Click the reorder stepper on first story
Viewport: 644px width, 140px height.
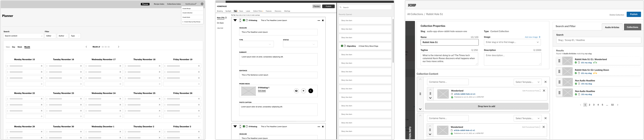click(x=240, y=20)
